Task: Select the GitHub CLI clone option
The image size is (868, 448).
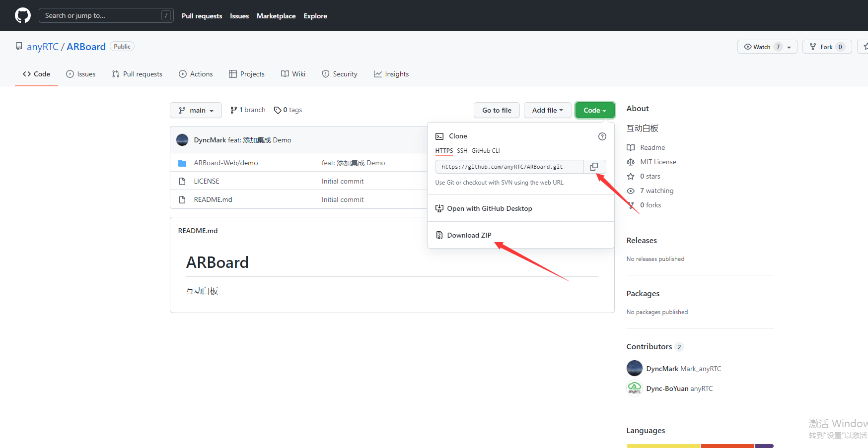Action: point(486,151)
